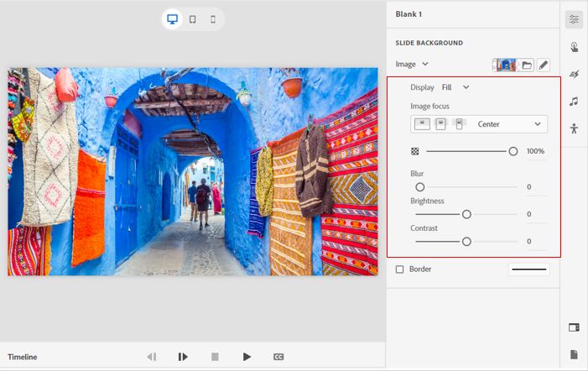Screen dimensions: 588x371
Task: Open the Interactions panel icon
Action: tap(574, 48)
